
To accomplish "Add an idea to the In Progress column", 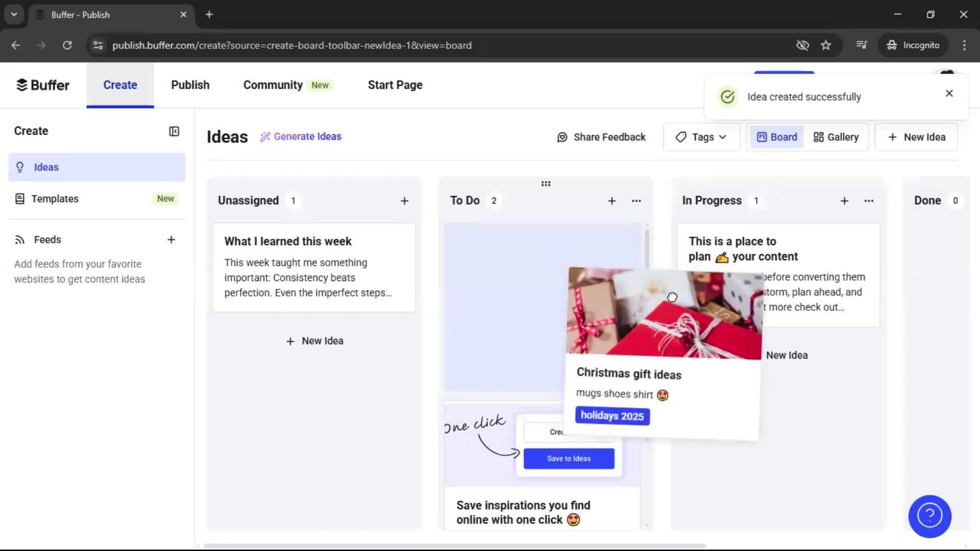I will [x=844, y=201].
